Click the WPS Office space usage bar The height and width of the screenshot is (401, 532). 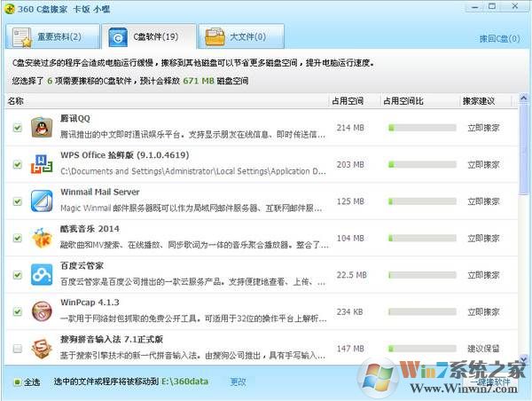[x=422, y=165]
